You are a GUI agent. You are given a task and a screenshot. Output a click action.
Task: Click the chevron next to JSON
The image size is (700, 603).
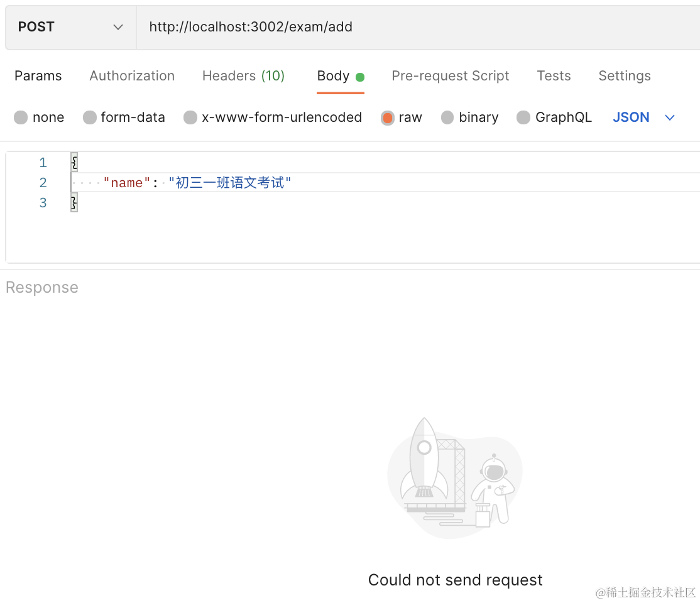pos(670,117)
